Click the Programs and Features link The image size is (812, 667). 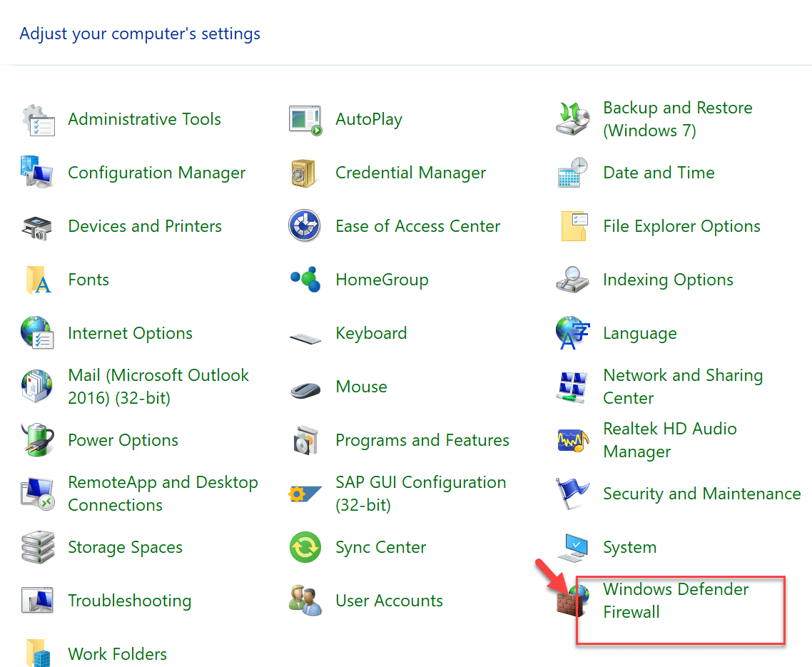pos(422,440)
